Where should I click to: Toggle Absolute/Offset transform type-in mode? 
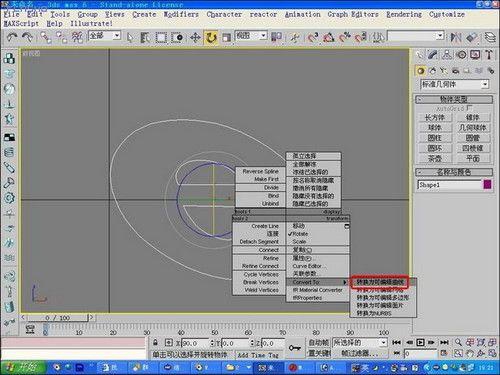point(169,342)
